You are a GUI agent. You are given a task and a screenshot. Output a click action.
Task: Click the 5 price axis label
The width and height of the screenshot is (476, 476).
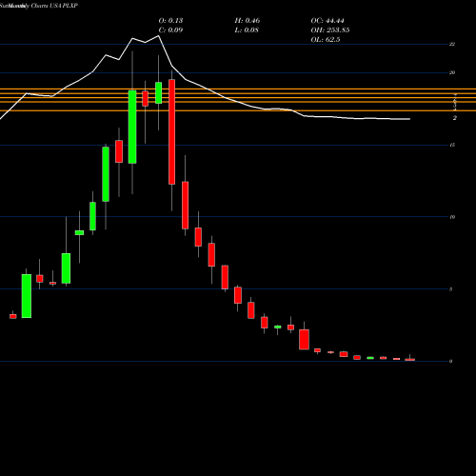[451, 289]
